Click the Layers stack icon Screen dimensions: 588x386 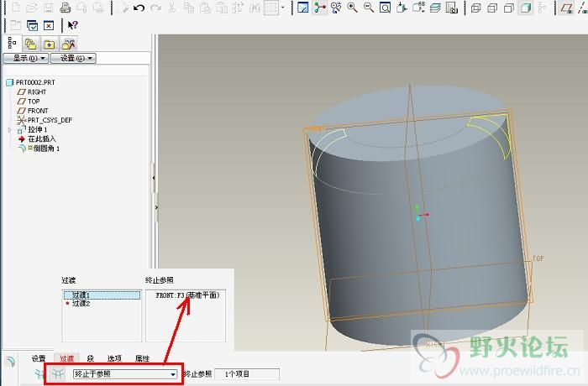pyautogui.click(x=435, y=7)
